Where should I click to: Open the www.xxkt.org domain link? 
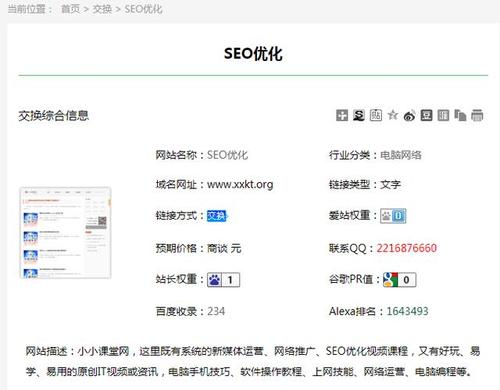tap(240, 184)
